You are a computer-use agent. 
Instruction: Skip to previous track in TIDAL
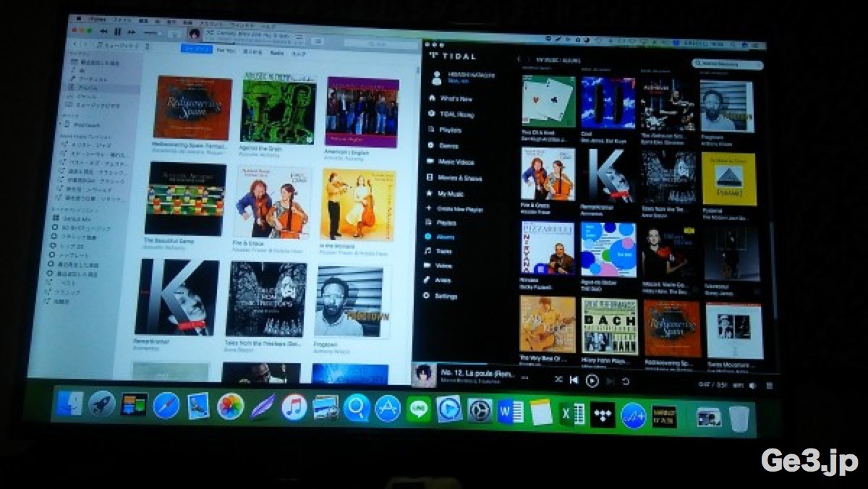[x=574, y=379]
